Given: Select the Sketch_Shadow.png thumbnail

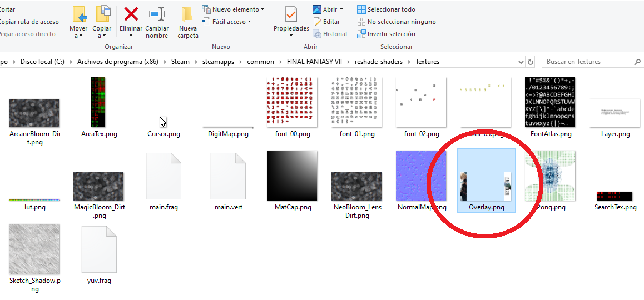Looking at the screenshot, I should pyautogui.click(x=34, y=249).
